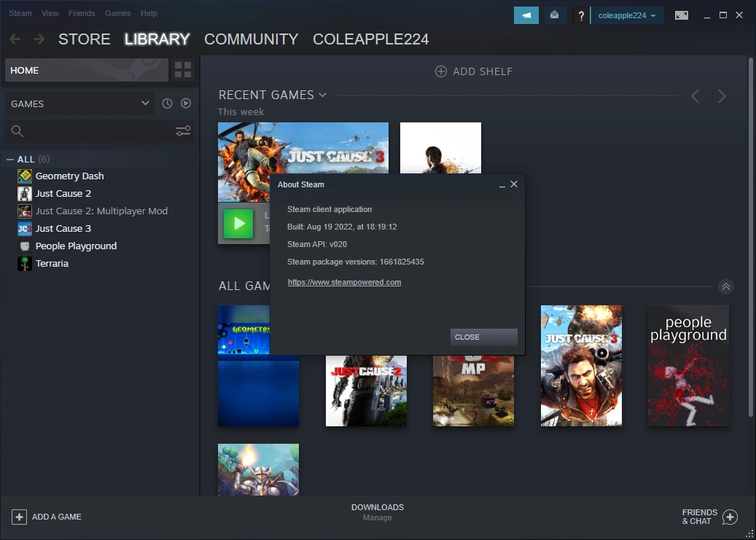Enter Big Picture mode via arrows icon
Viewport: 756px width, 540px height.
(x=681, y=14)
